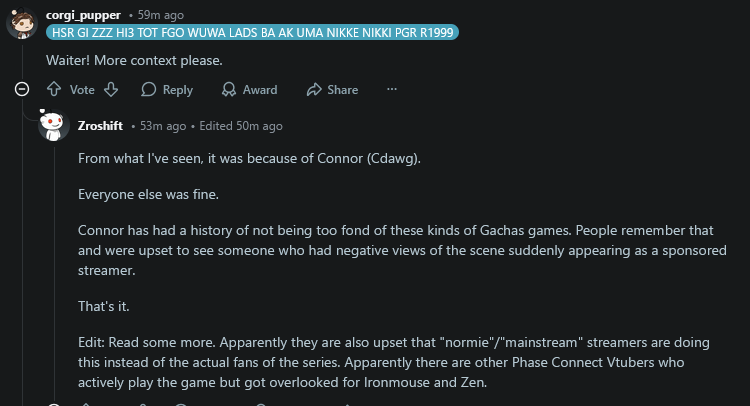Open corgi_pupper's avatar picture
750x406 pixels.
tap(22, 23)
